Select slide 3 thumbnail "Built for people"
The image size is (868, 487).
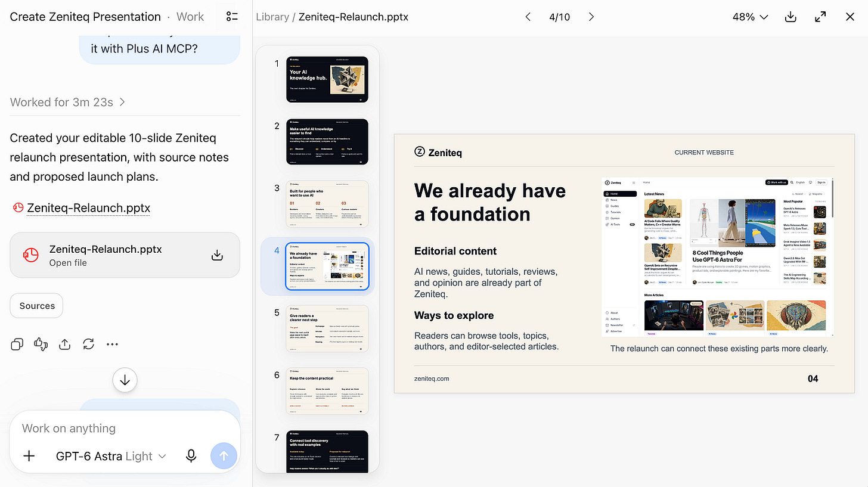click(327, 204)
